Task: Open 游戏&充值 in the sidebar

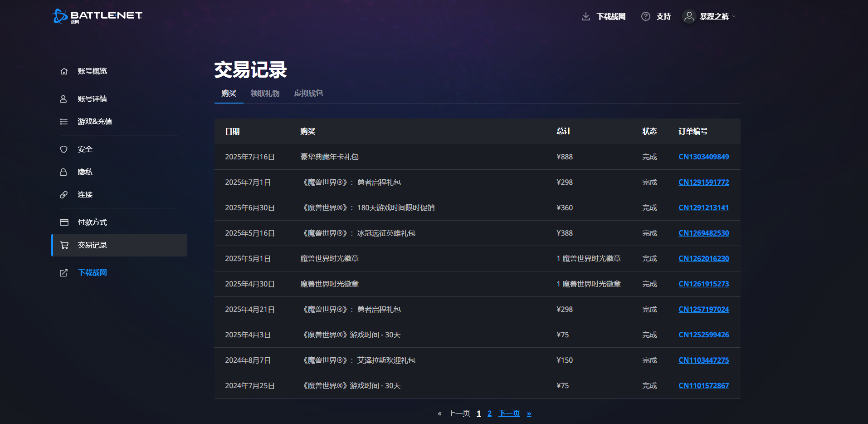Action: [95, 122]
